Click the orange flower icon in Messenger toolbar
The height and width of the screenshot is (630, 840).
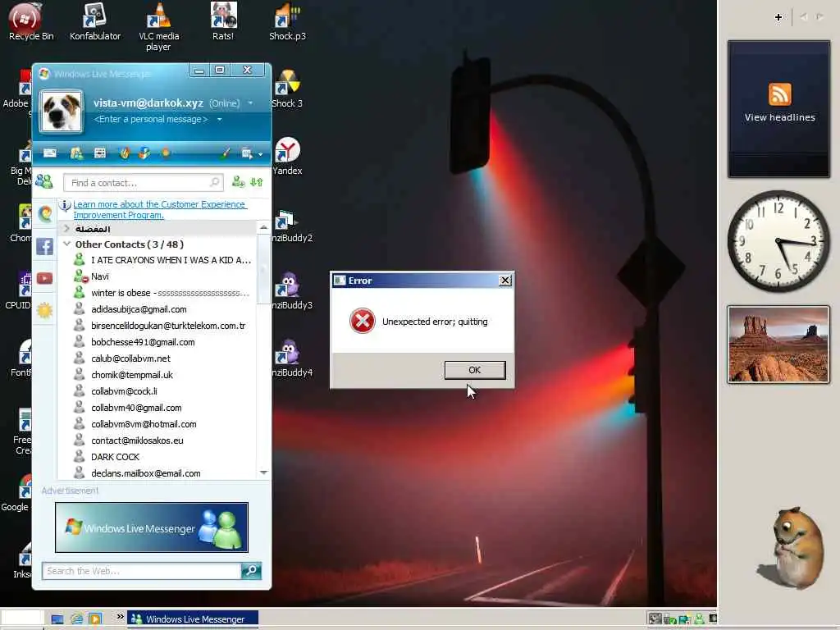(x=166, y=153)
